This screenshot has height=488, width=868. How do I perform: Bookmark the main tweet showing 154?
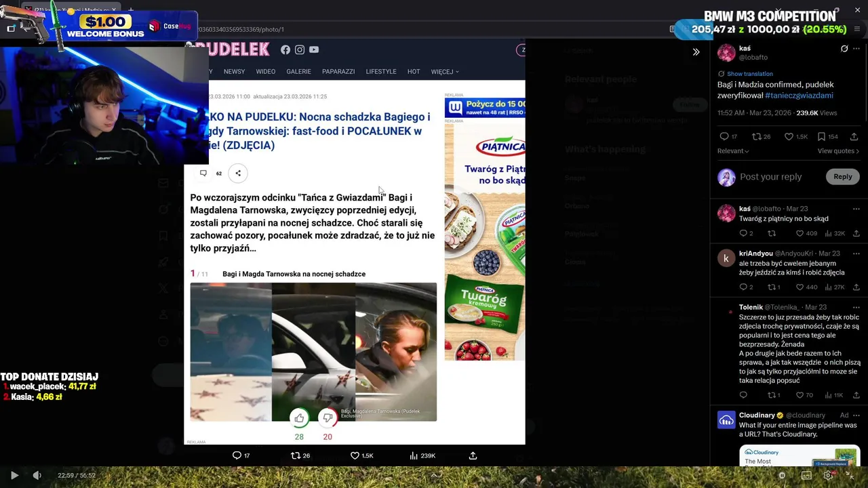click(x=828, y=136)
